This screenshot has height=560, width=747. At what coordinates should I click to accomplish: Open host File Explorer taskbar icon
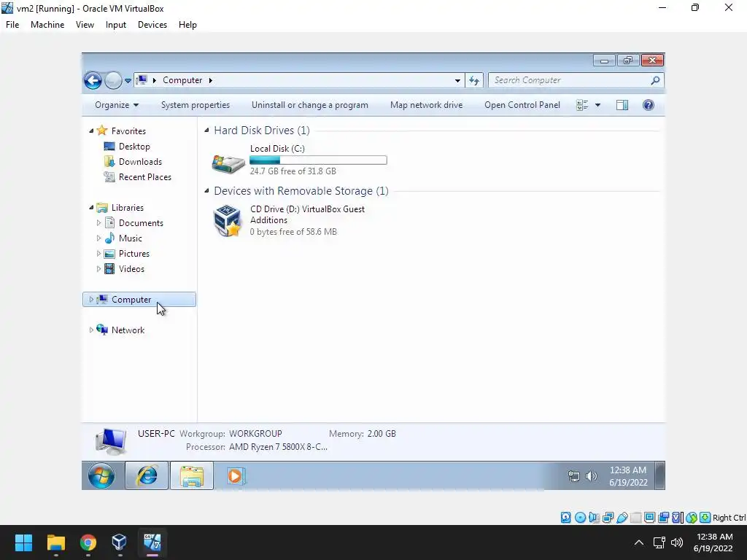tap(55, 542)
